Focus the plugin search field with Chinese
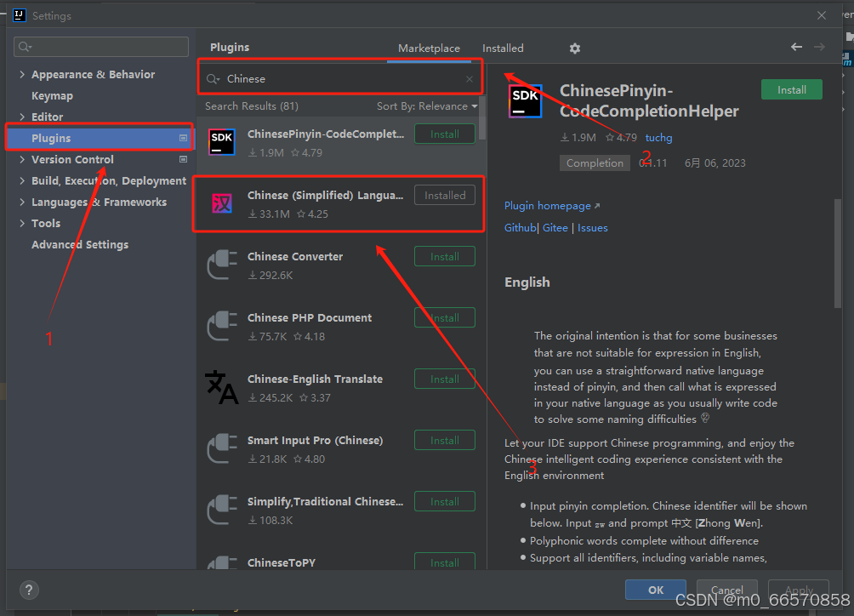854x616 pixels. tap(340, 79)
